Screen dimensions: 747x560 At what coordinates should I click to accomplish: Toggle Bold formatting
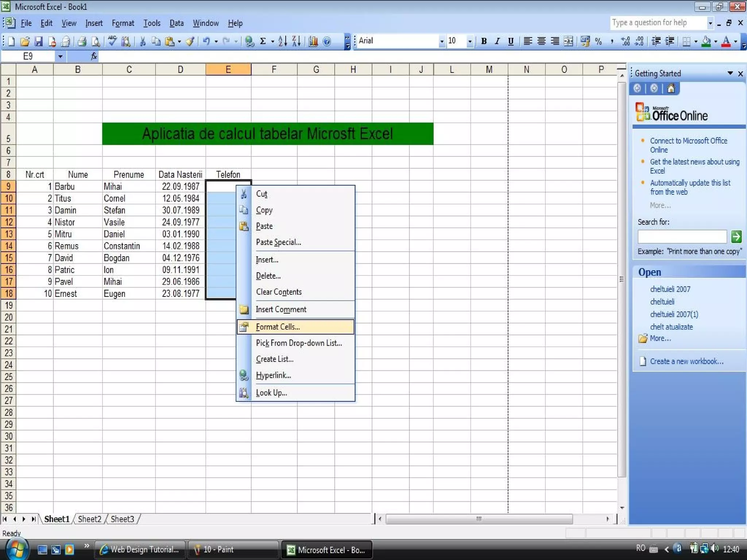click(x=484, y=41)
